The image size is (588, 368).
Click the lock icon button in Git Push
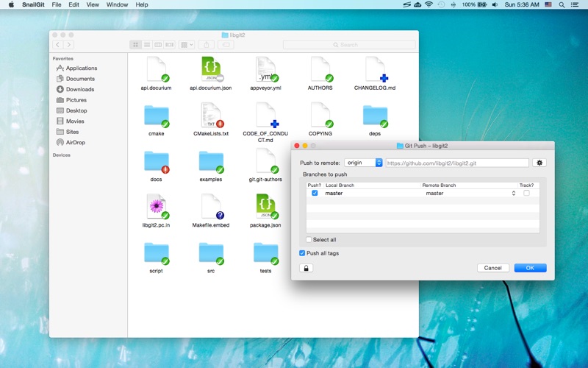tap(306, 268)
